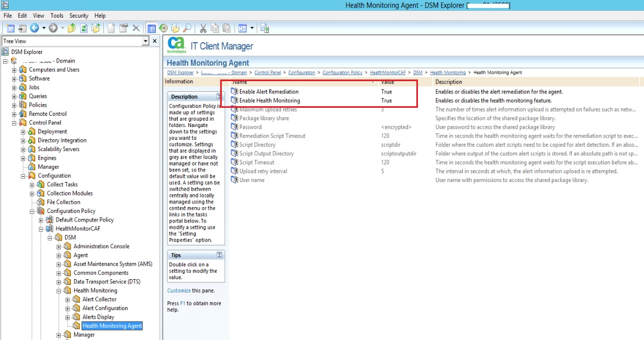Click the Script Directory setting icon
644x340 pixels.
point(235,145)
